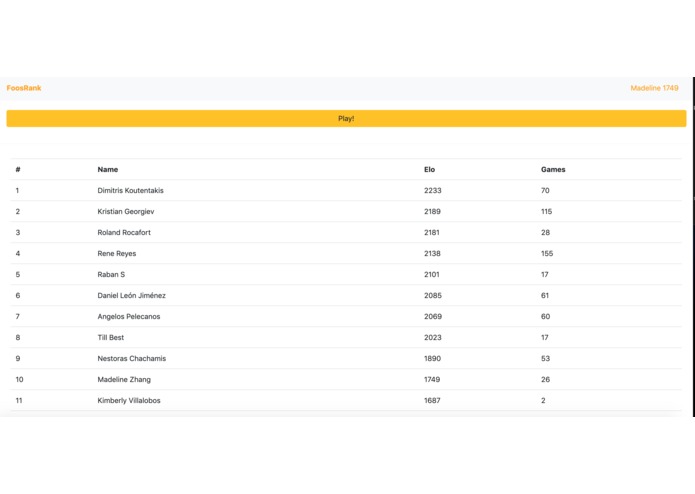
Task: Click Elo value 1687
Action: pyautogui.click(x=432, y=400)
